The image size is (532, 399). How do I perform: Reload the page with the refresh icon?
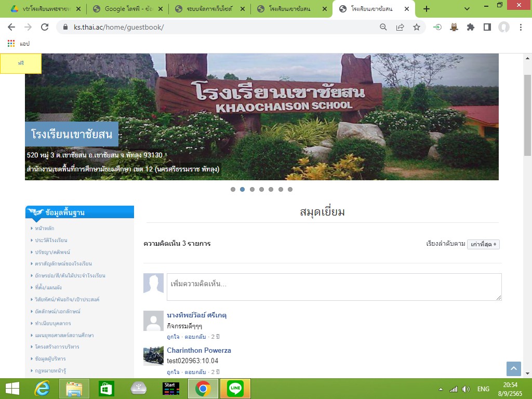click(45, 27)
